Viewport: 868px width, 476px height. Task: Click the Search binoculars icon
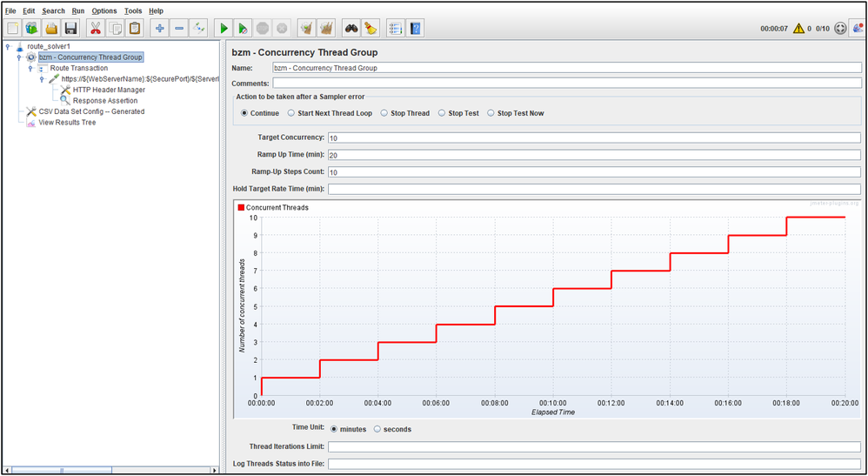point(351,29)
